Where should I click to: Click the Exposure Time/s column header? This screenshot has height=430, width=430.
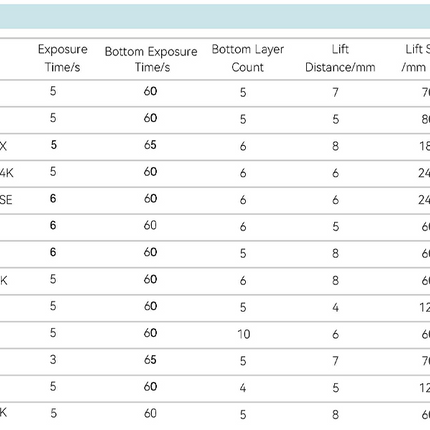[x=63, y=58]
